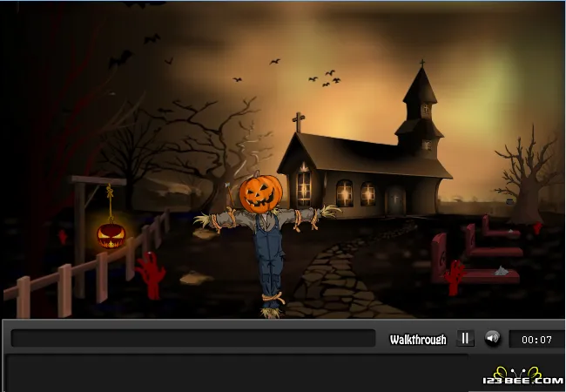Viewport: 566px width, 392px height.
Task: Click the scarecrow's pumpkin head
Action: click(x=260, y=193)
